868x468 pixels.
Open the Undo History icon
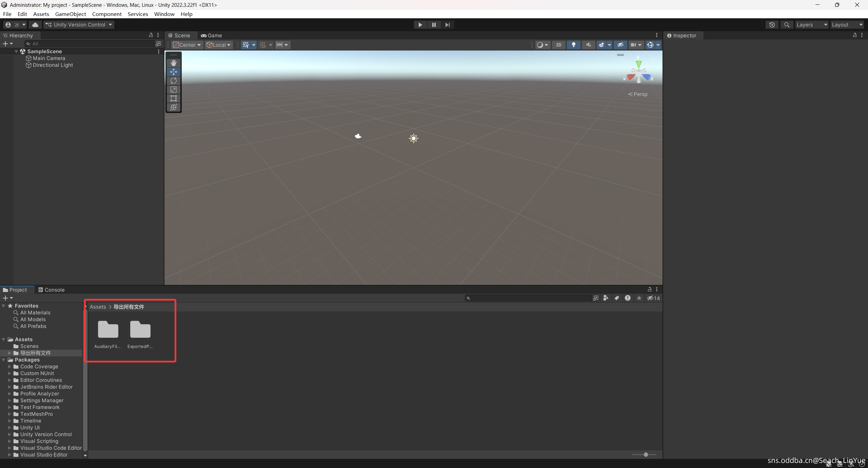(772, 25)
